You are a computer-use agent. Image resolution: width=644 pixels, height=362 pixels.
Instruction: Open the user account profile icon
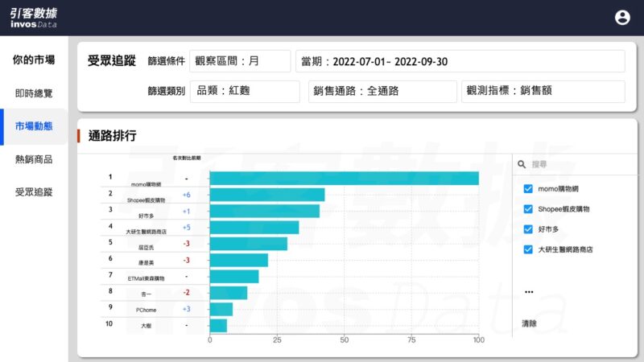622,17
